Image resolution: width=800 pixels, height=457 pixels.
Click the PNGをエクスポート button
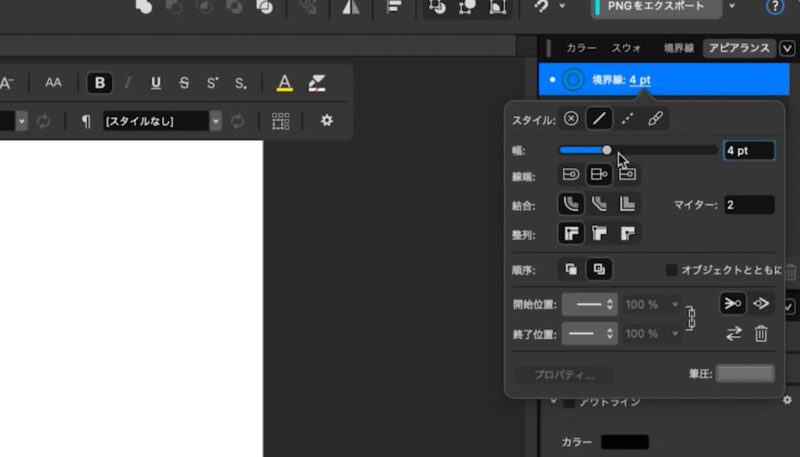coord(656,7)
